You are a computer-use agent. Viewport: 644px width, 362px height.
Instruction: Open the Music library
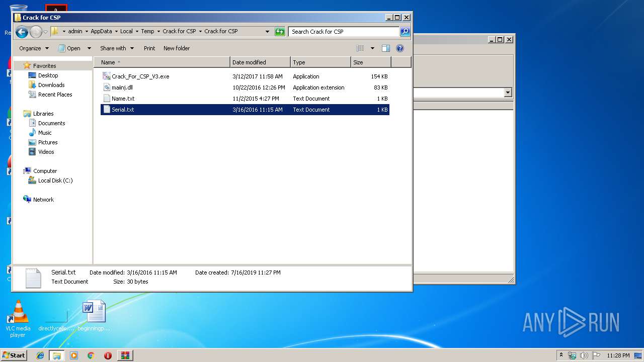[45, 133]
